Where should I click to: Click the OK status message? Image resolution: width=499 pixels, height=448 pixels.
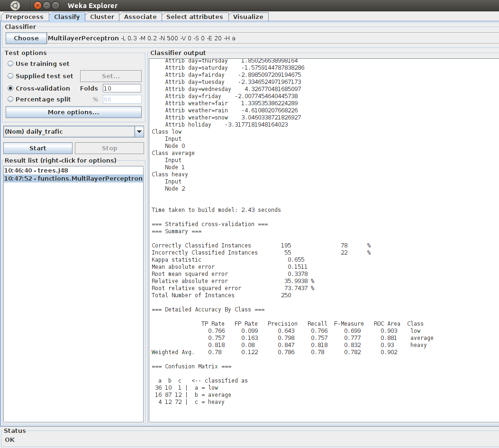[10, 440]
